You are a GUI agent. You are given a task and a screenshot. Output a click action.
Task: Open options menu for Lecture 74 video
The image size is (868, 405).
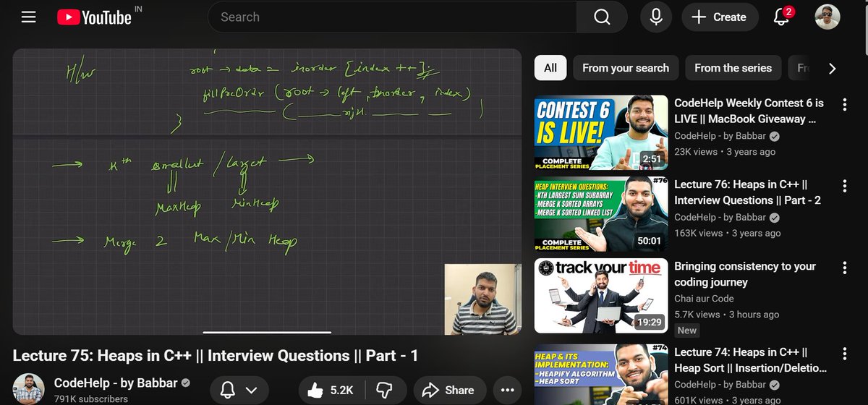(x=844, y=354)
